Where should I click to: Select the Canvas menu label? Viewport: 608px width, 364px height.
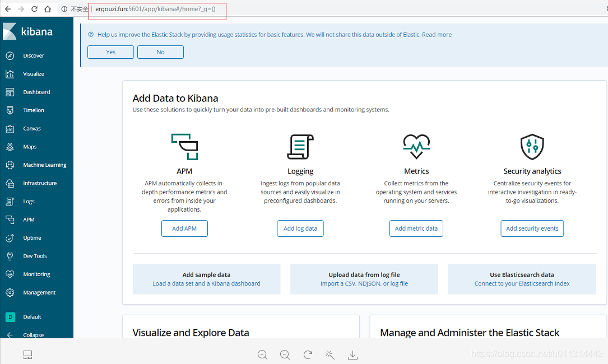click(32, 129)
